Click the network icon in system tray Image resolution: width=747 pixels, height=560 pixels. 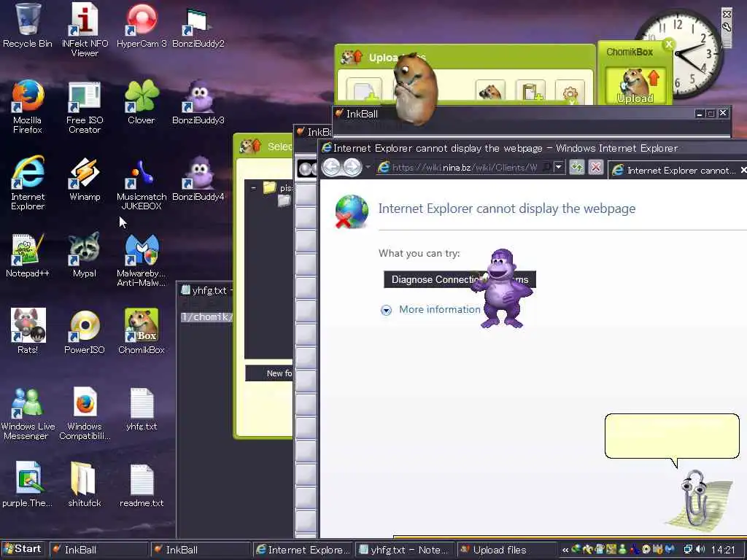(x=688, y=550)
